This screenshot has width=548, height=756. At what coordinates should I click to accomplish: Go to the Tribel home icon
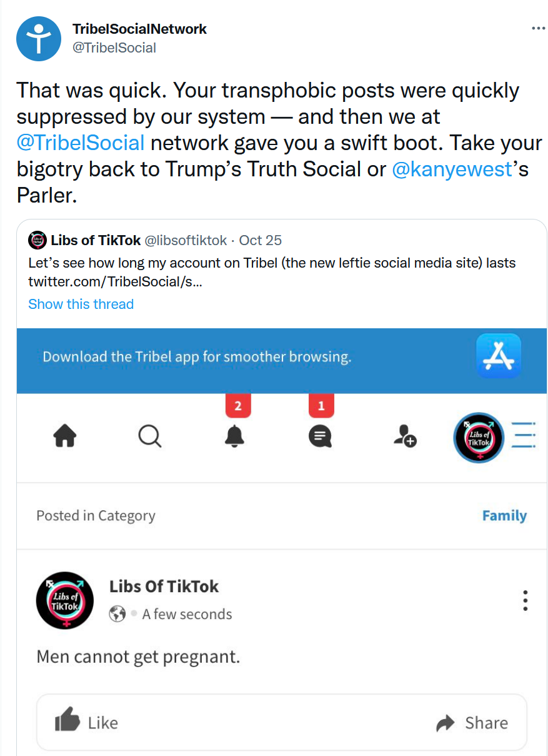(65, 436)
